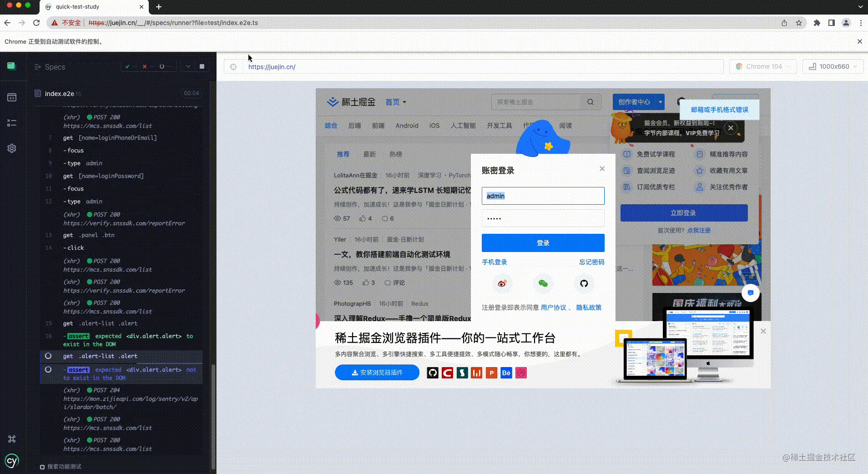This screenshot has height=474, width=868.
Task: Click the password field in the login dialog
Action: (x=543, y=218)
